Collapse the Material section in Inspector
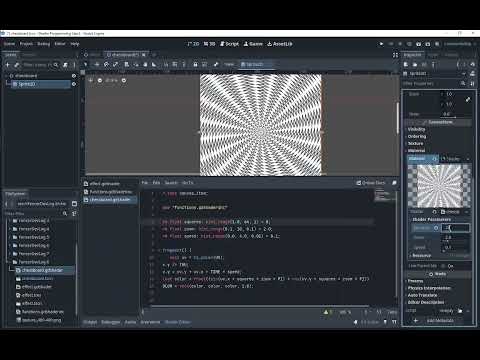The width and height of the screenshot is (480, 360). coord(416,151)
